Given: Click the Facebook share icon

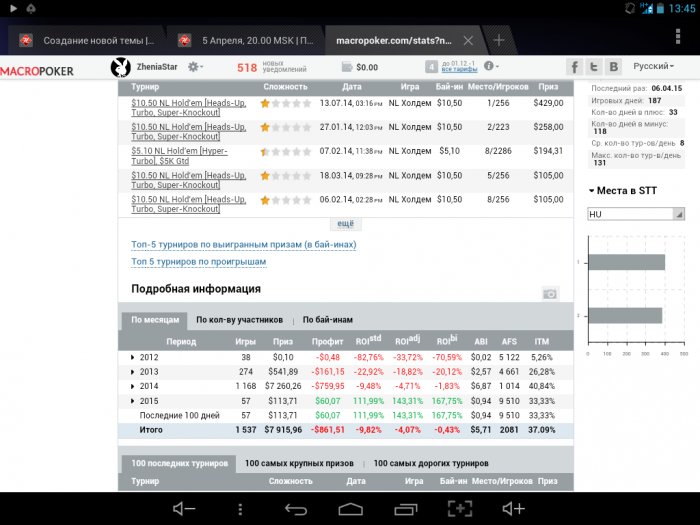Looking at the screenshot, I should click(575, 67).
